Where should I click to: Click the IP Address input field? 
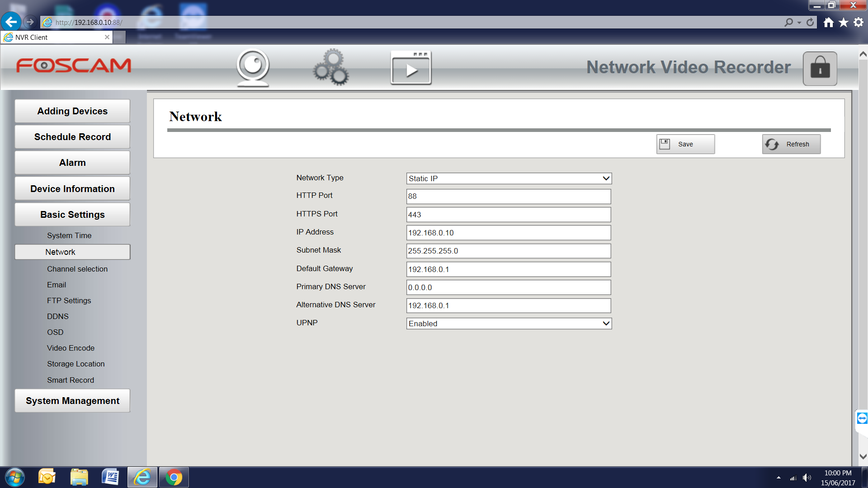(509, 233)
